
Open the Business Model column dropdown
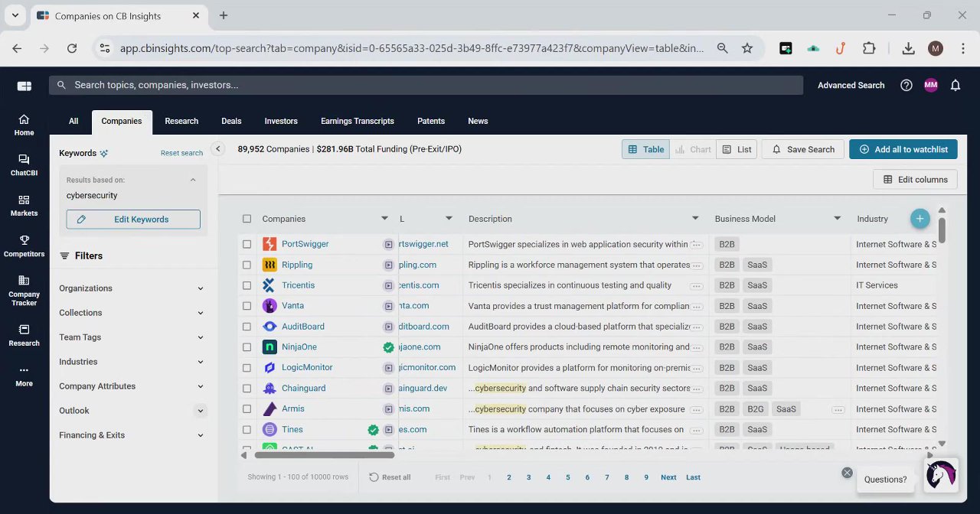point(837,219)
